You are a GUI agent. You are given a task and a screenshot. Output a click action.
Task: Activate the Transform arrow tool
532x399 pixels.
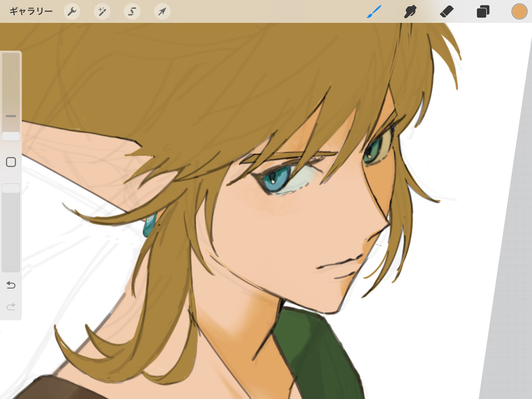click(x=162, y=12)
